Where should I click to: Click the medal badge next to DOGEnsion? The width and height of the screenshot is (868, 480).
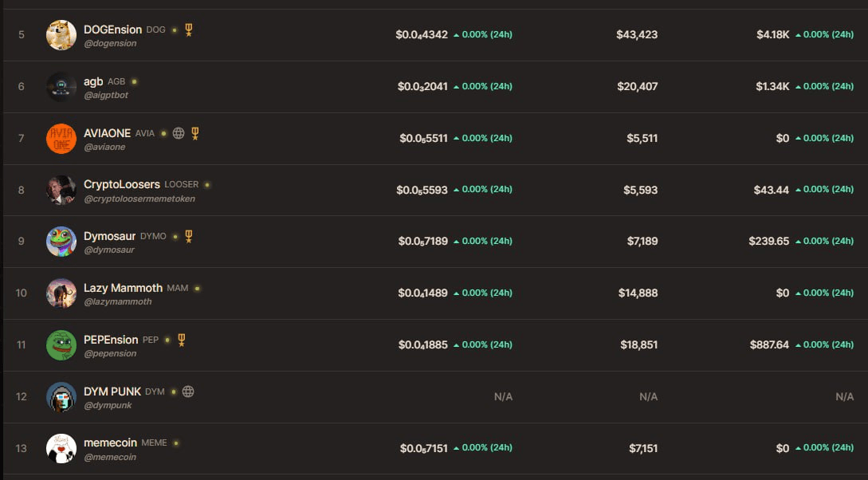[x=189, y=30]
